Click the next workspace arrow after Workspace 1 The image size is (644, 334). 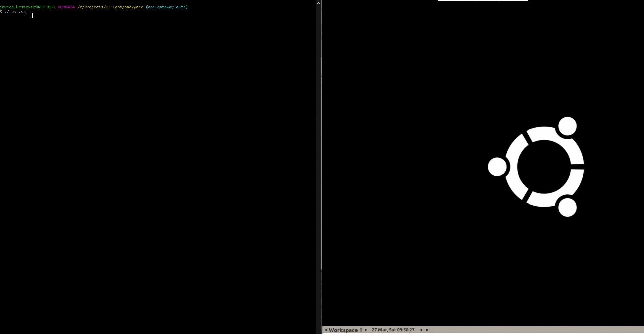coord(366,330)
